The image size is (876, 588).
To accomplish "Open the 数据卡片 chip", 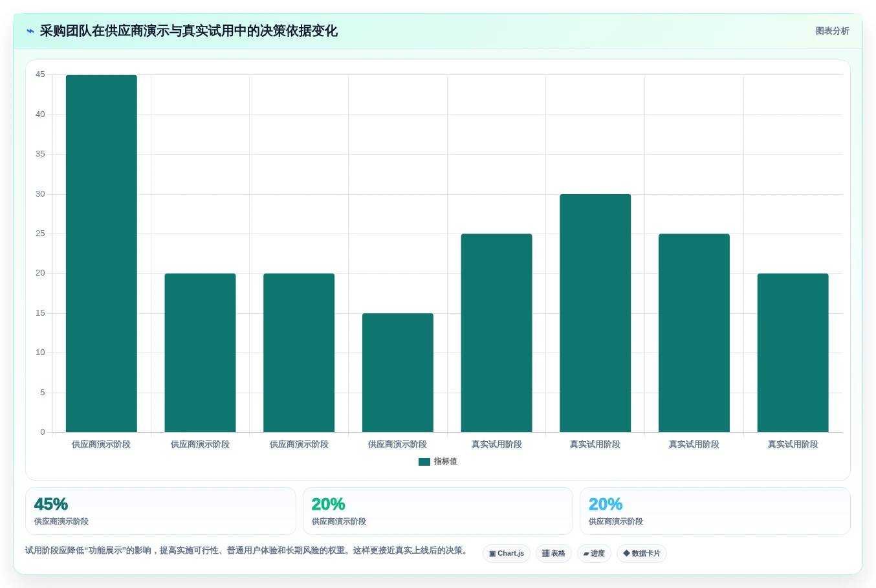I will (642, 554).
